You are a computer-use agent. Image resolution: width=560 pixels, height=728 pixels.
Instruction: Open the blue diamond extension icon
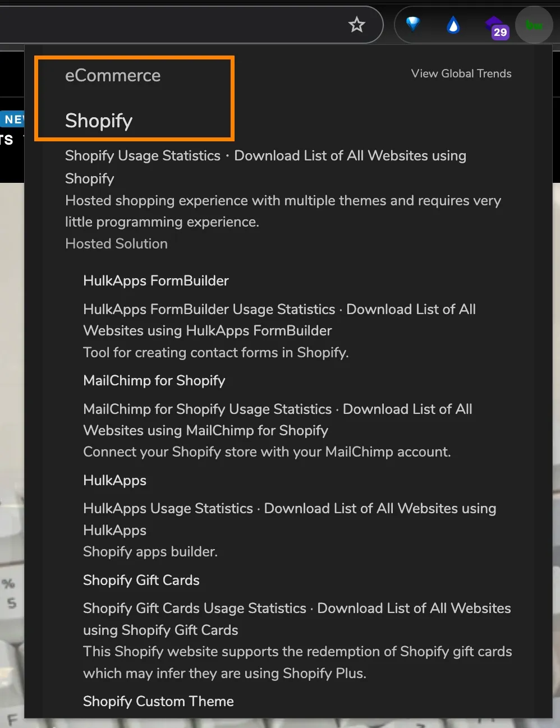click(413, 25)
